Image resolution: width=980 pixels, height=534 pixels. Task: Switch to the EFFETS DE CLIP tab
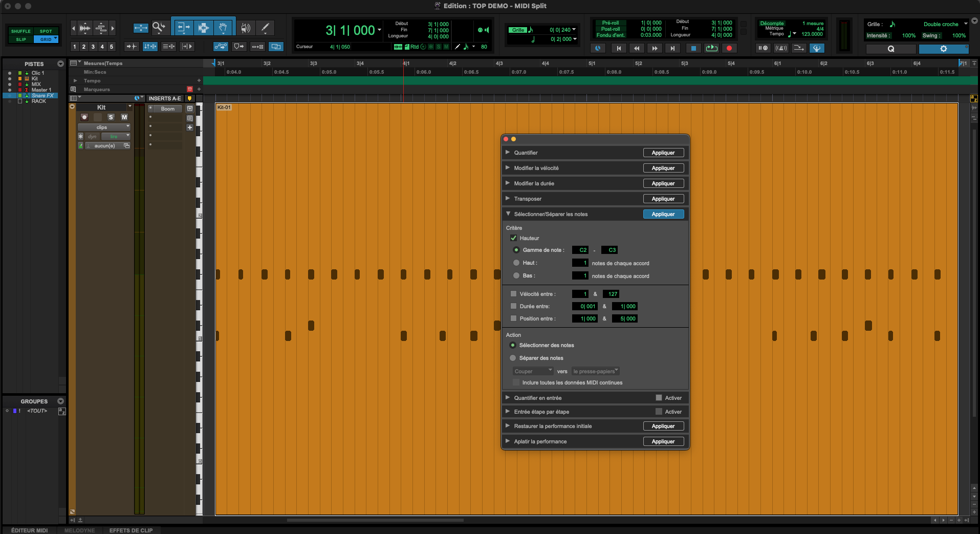(131, 530)
